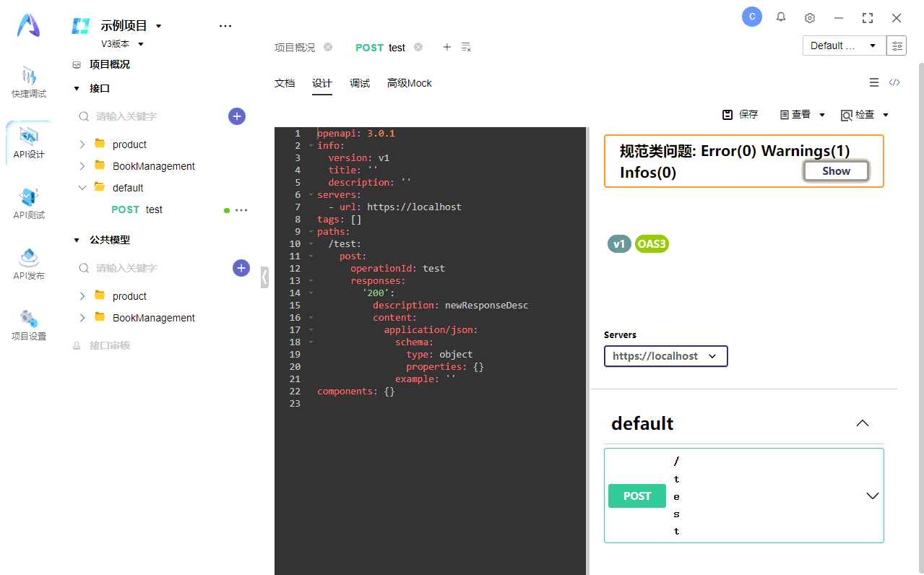Switch to the 调试 tab
924x575 pixels.
360,83
